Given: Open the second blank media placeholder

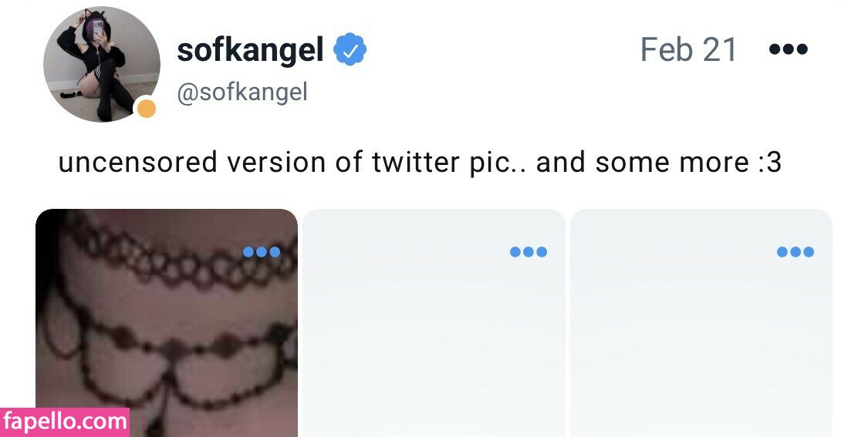Looking at the screenshot, I should coord(434,339).
